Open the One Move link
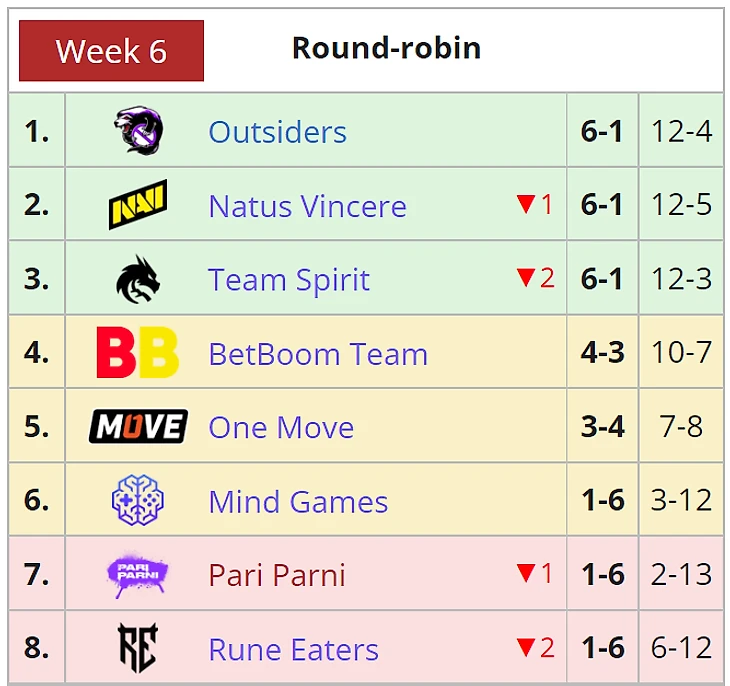The height and width of the screenshot is (686, 730). pos(281,428)
